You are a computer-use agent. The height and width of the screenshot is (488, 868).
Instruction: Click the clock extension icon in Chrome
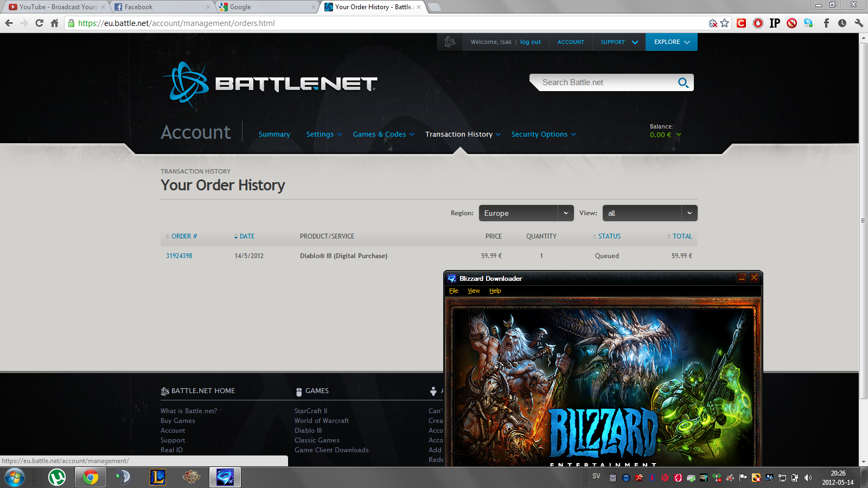tap(842, 23)
